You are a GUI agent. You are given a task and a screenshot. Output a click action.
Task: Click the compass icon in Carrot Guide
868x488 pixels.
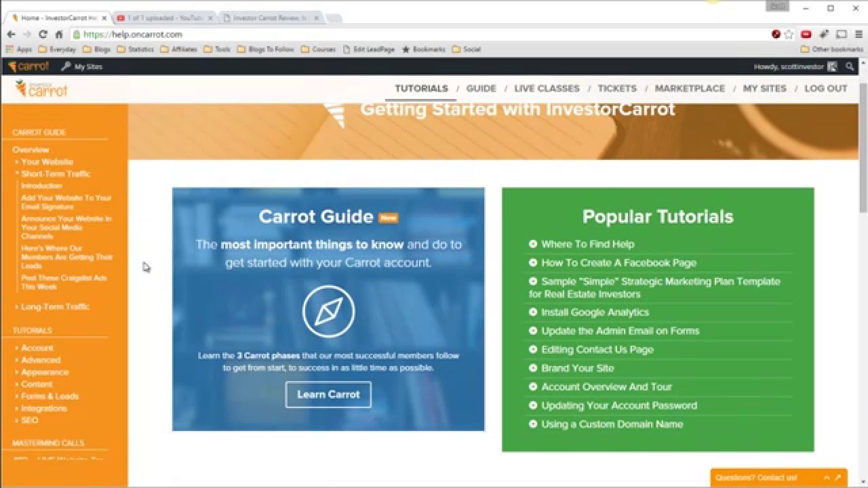(x=328, y=312)
